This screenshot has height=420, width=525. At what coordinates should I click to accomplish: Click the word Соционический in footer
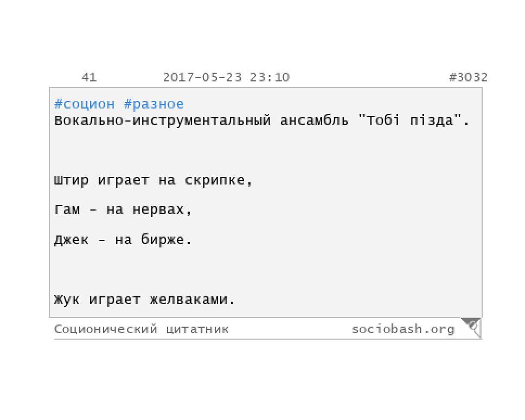tap(106, 329)
